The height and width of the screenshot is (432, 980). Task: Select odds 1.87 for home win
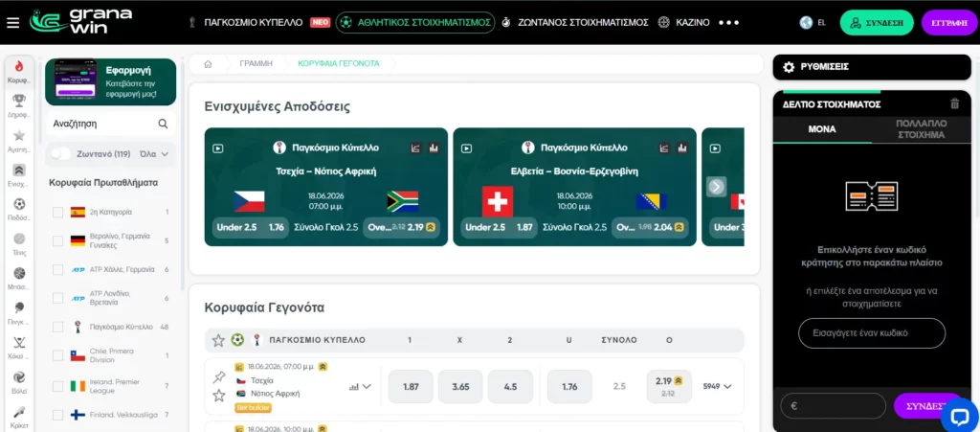411,386
